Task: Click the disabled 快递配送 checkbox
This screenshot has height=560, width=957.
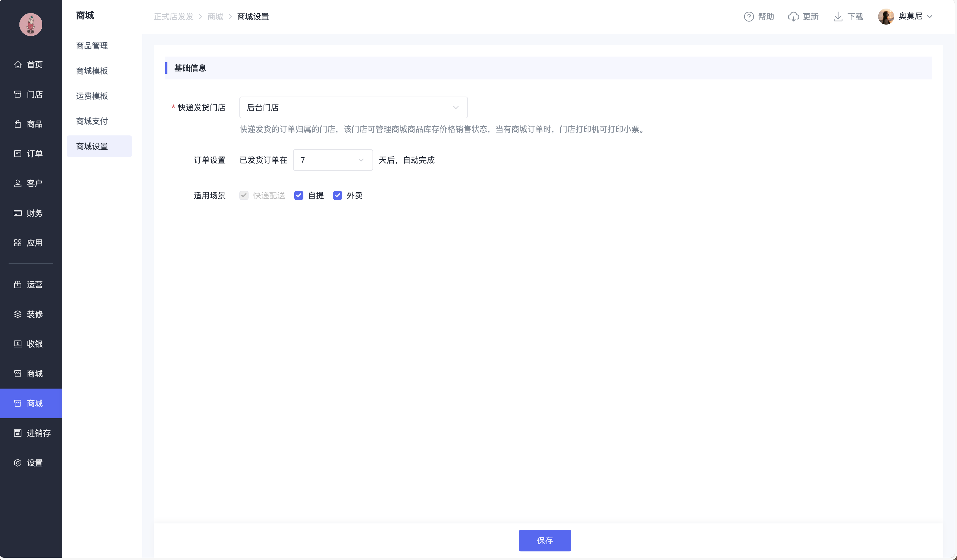Action: (x=244, y=195)
